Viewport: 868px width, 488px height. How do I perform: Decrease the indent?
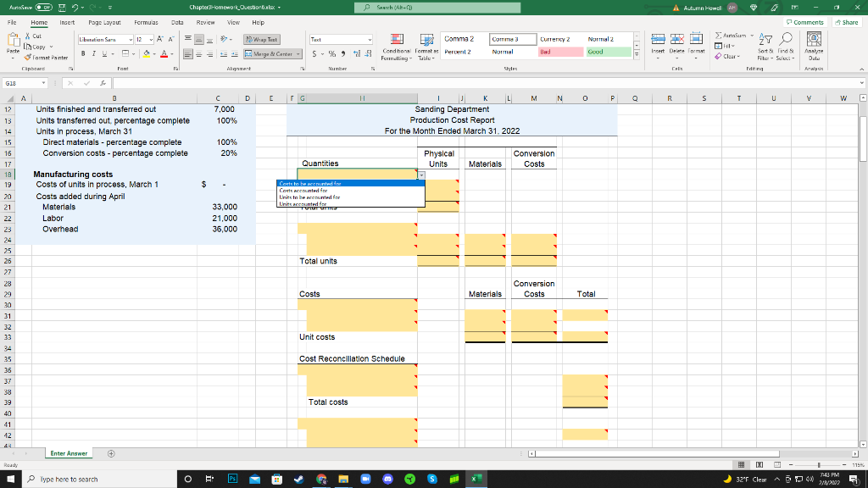tap(224, 53)
